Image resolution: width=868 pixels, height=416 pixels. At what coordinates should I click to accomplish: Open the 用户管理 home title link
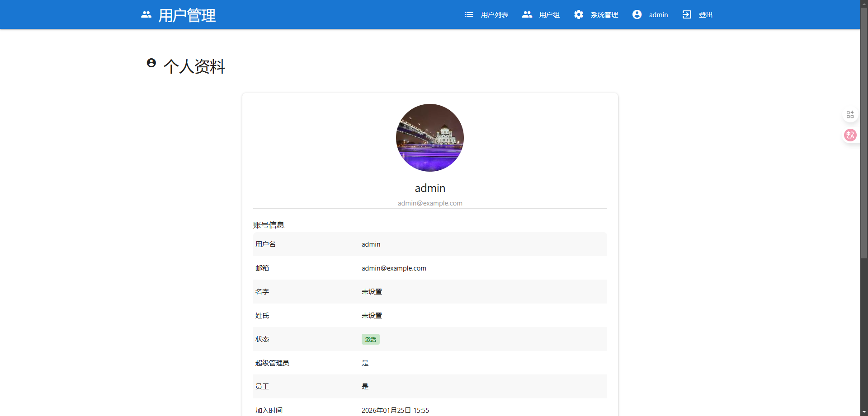pyautogui.click(x=187, y=15)
